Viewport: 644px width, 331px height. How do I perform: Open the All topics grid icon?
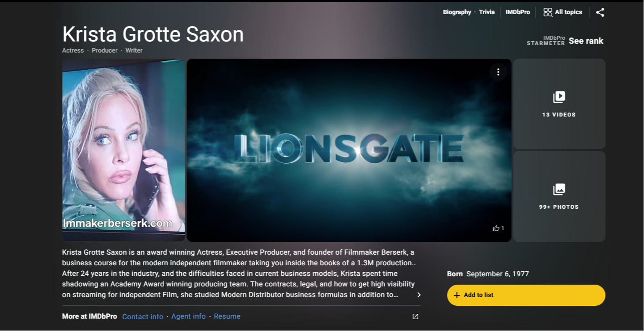point(548,12)
